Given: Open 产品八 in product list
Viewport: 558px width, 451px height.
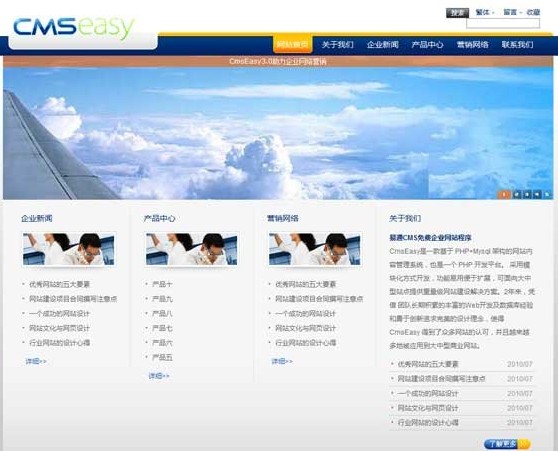Looking at the screenshot, I should coord(162,314).
